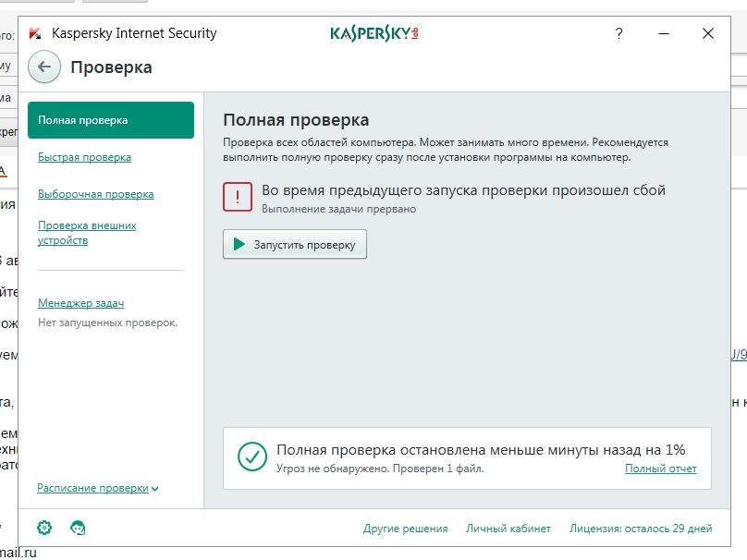Click the green checkmark status icon
Screen dimensions: 747x560
coord(252,457)
